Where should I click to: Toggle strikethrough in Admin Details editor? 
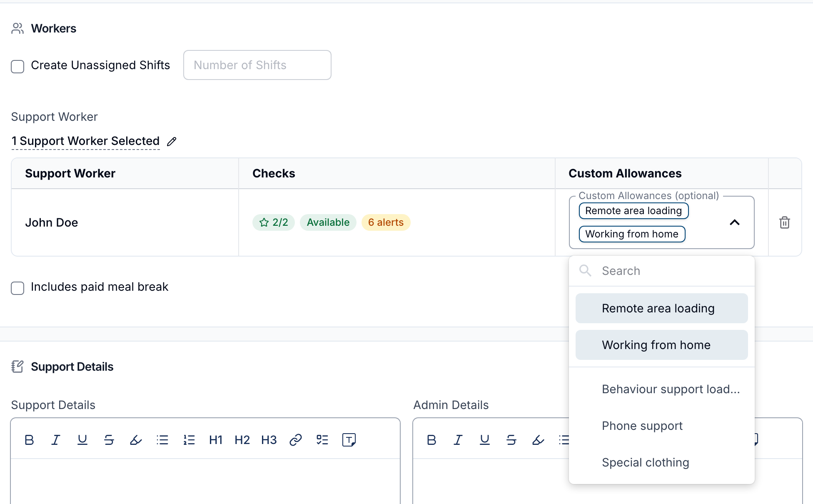coord(511,440)
